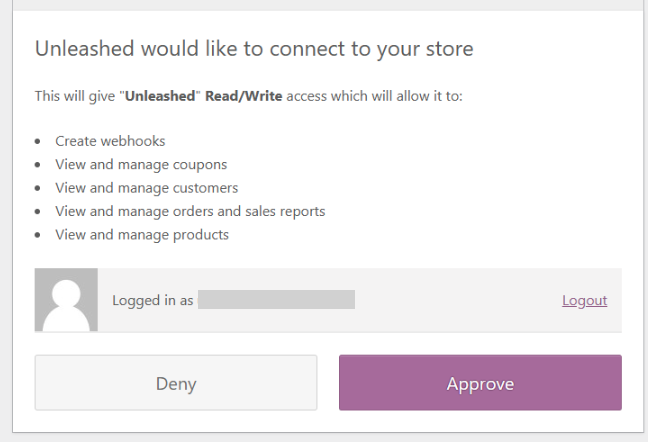Select the View and manage products text
The image size is (648, 442).
[142, 235]
